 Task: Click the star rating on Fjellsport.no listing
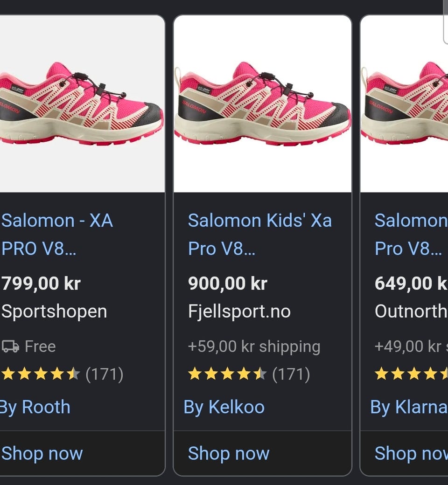click(228, 374)
